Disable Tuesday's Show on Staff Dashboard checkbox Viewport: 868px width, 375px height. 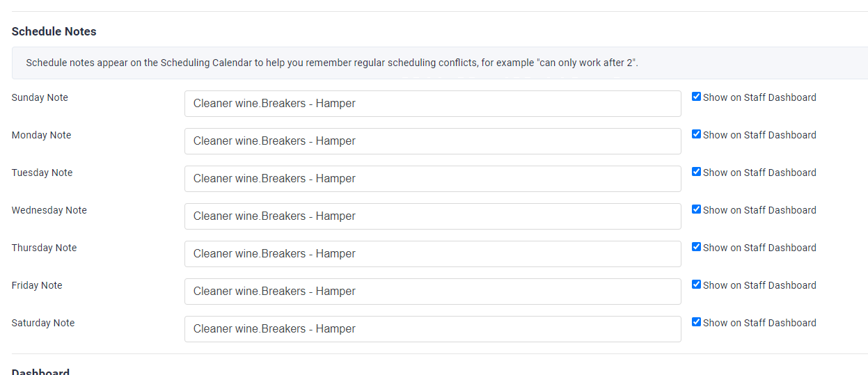[696, 172]
